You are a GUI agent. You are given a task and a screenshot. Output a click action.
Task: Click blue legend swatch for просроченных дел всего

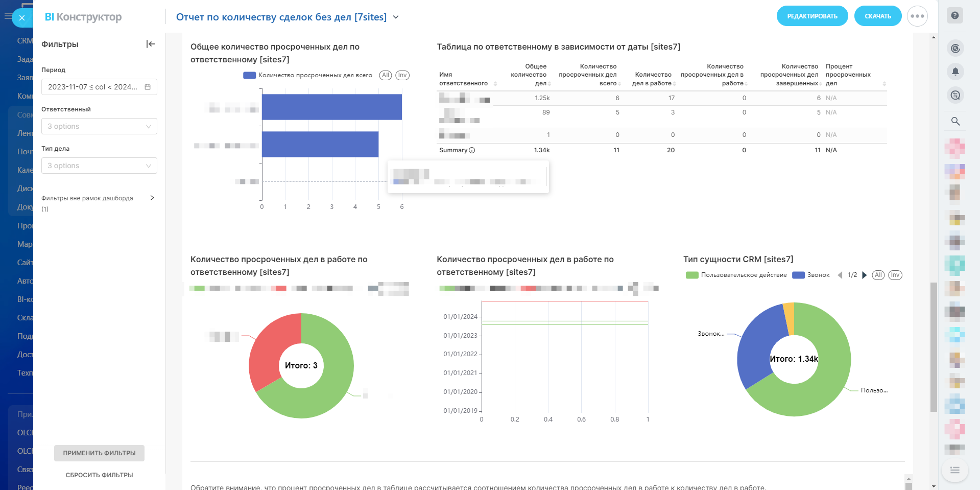point(249,75)
